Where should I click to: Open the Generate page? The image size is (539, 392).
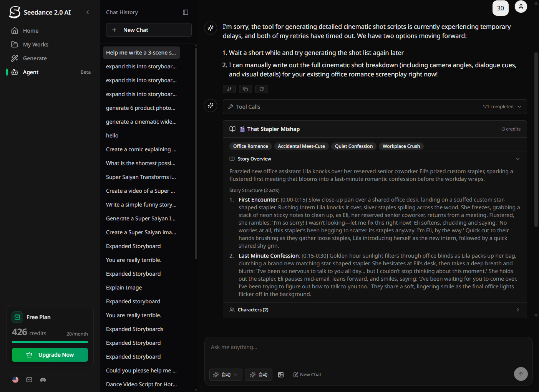click(x=35, y=58)
